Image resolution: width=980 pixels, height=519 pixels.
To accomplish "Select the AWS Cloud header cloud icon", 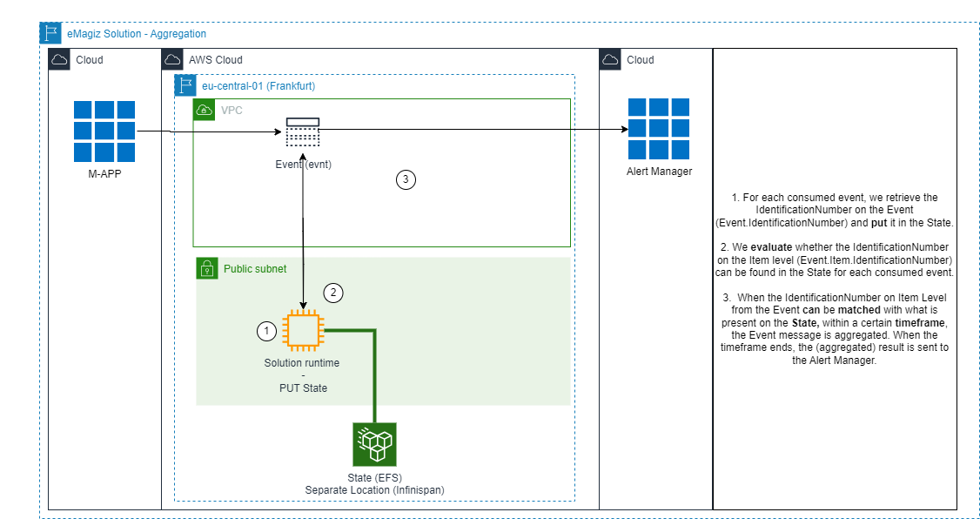I will (x=171, y=59).
